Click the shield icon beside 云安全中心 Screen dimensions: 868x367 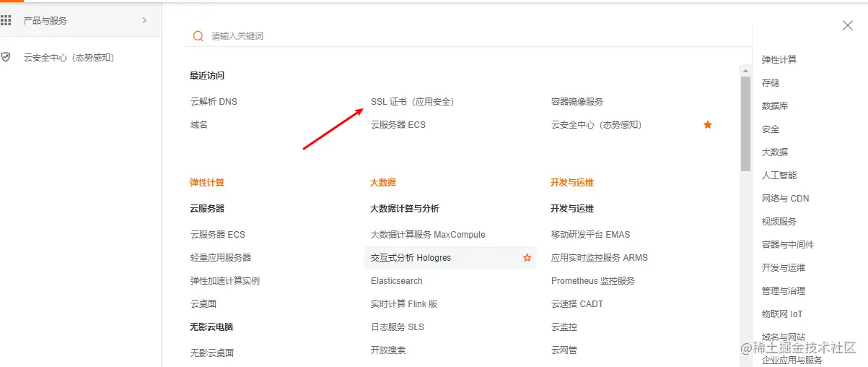point(6,57)
